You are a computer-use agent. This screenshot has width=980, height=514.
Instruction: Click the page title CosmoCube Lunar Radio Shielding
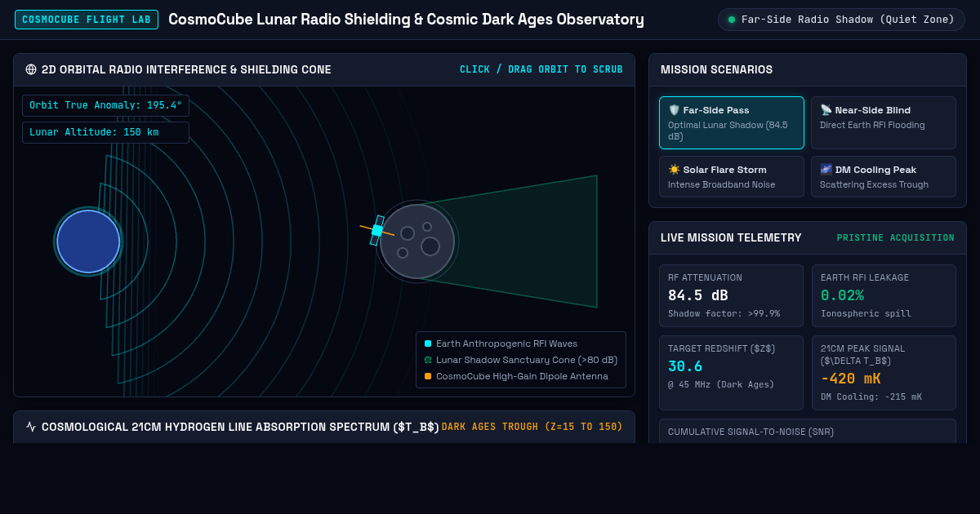click(406, 20)
